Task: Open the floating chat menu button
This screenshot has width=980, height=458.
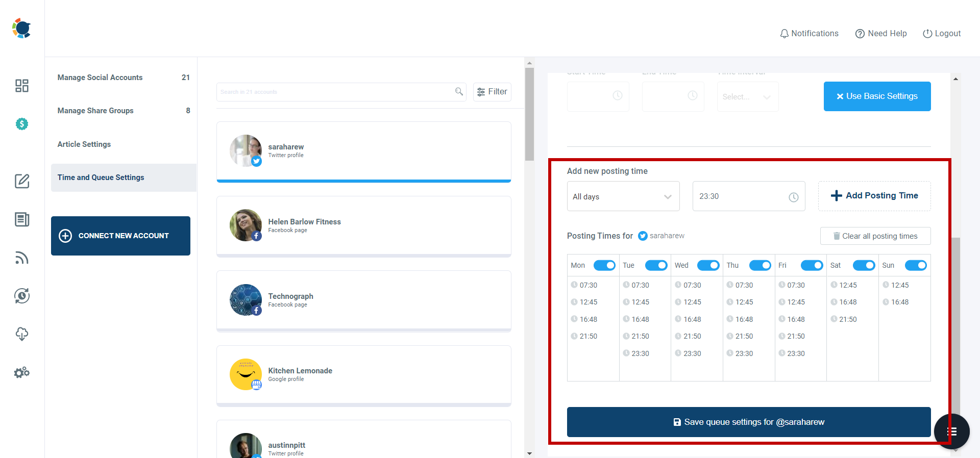Action: tap(952, 431)
